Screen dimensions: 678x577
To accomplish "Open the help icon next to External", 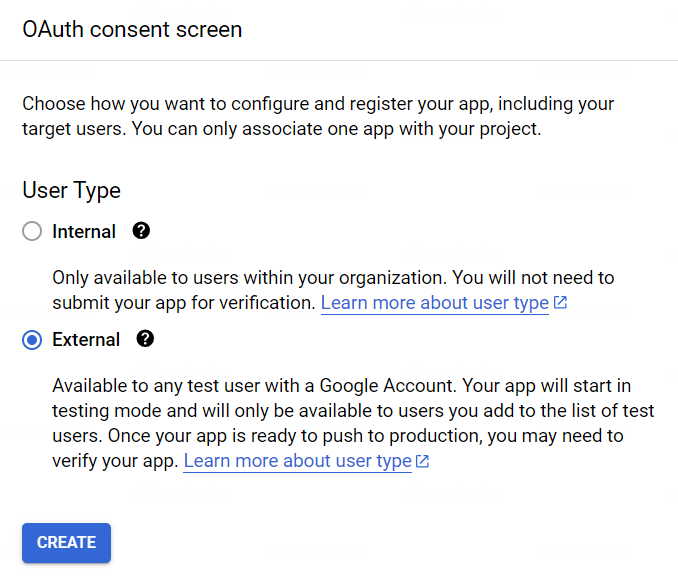I will 145,339.
